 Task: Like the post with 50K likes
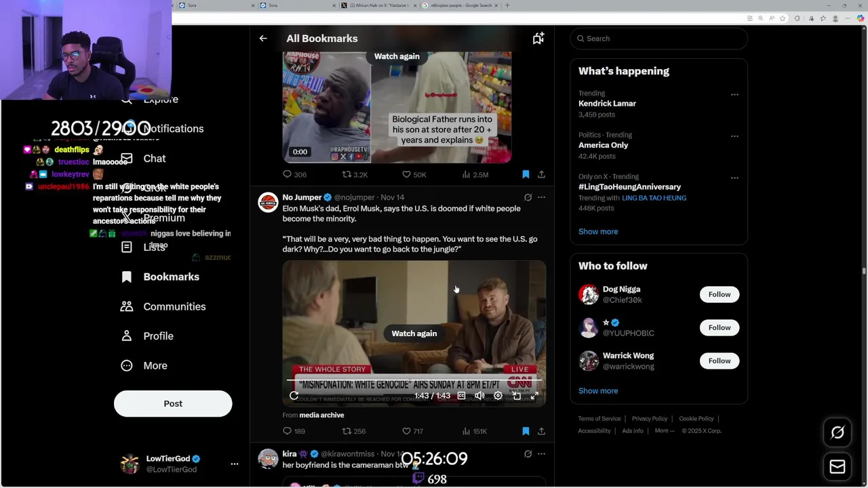(414, 174)
